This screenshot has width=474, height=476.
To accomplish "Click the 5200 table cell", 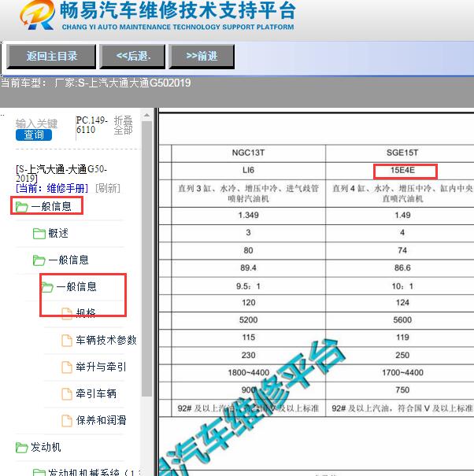I will pyautogui.click(x=248, y=320).
